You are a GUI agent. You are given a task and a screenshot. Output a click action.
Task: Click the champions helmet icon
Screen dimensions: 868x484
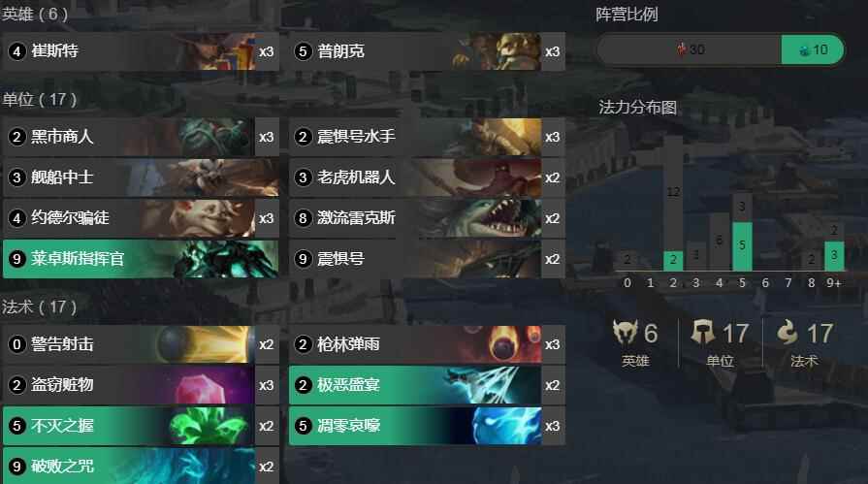point(625,333)
